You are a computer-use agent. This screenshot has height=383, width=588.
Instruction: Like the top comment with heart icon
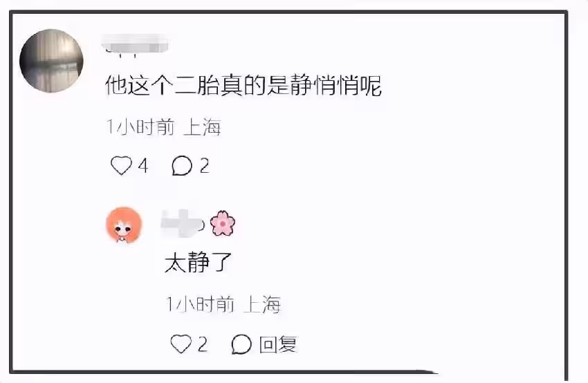click(x=121, y=165)
